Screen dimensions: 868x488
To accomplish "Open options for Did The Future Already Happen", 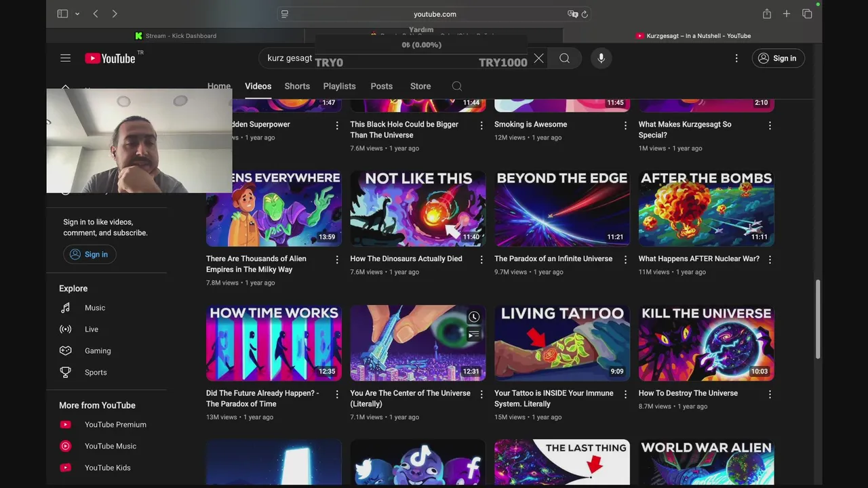I will tap(337, 394).
